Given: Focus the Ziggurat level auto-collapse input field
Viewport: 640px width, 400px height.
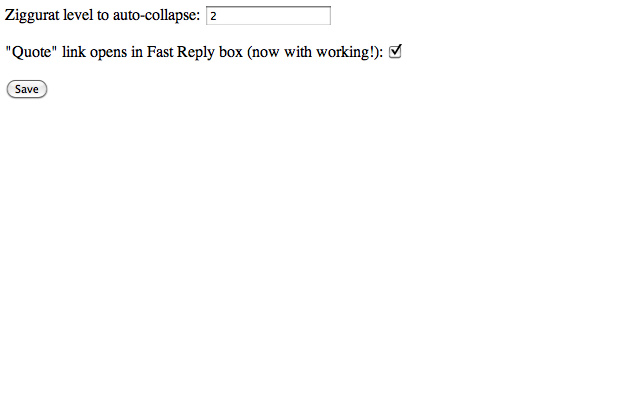Looking at the screenshot, I should point(268,16).
